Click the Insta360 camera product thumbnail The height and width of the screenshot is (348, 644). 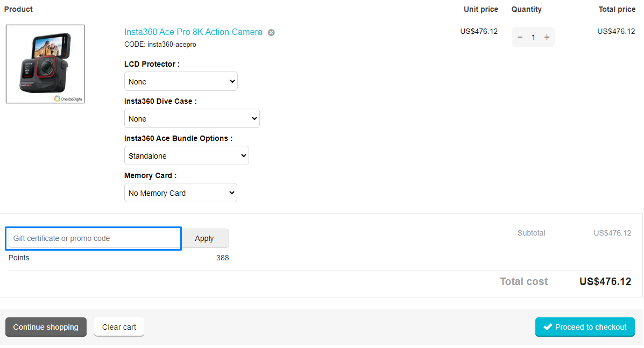(x=45, y=63)
